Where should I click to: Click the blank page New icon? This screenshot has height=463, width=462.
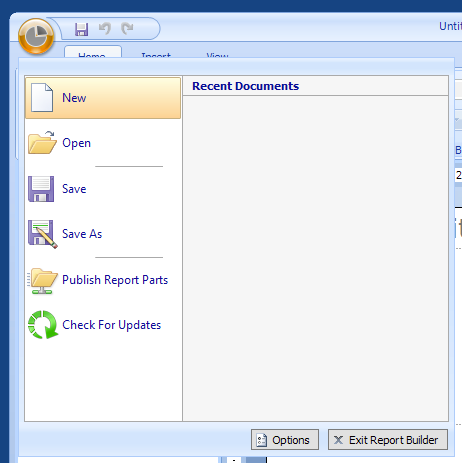42,98
